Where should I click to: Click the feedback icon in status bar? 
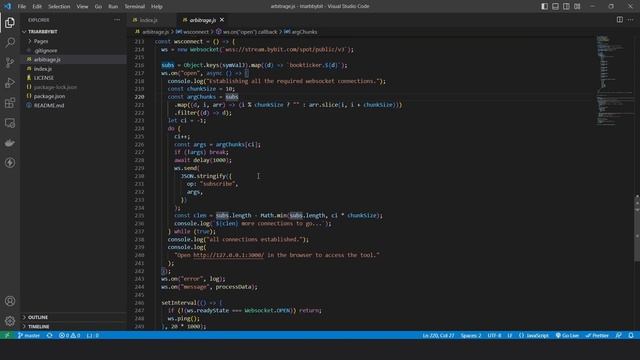pos(619,335)
